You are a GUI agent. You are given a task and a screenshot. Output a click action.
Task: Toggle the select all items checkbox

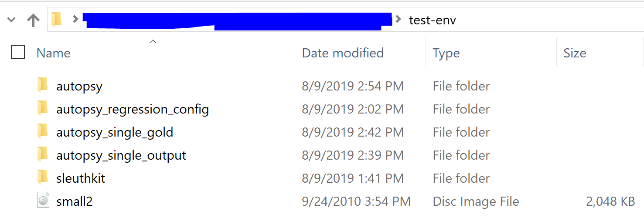coord(18,52)
